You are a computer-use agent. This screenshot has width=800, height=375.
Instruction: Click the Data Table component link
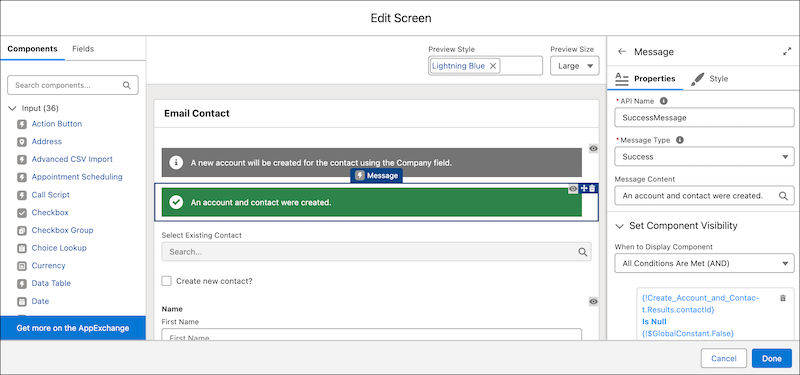(51, 283)
